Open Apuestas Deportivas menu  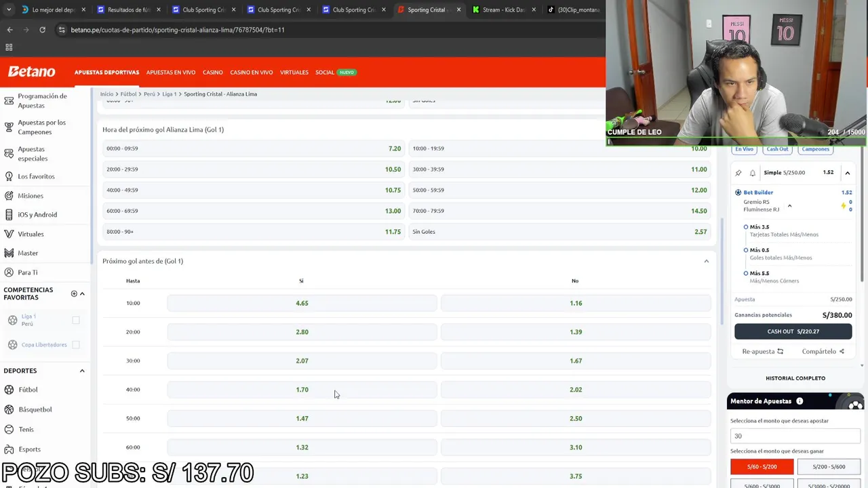(x=106, y=72)
